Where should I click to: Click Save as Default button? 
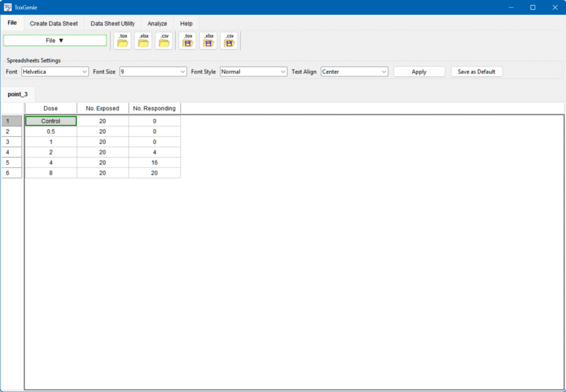pos(476,72)
